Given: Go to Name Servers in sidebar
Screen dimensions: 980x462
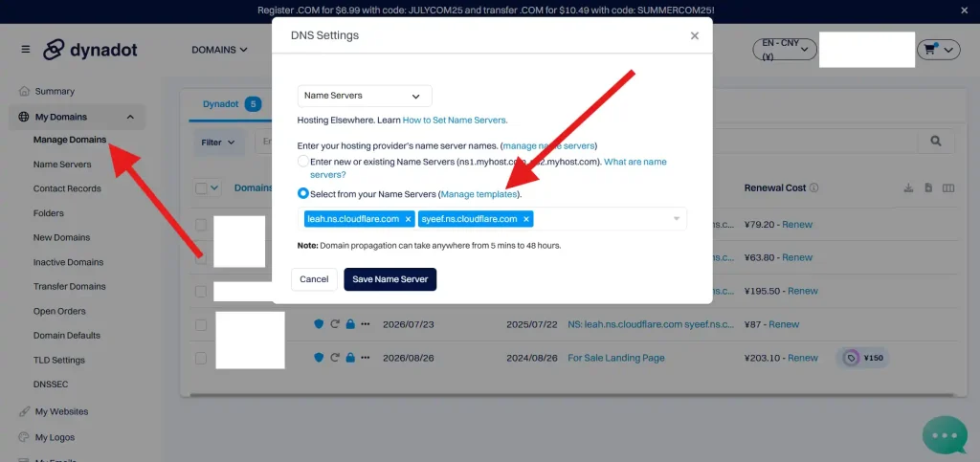Looking at the screenshot, I should (x=62, y=165).
